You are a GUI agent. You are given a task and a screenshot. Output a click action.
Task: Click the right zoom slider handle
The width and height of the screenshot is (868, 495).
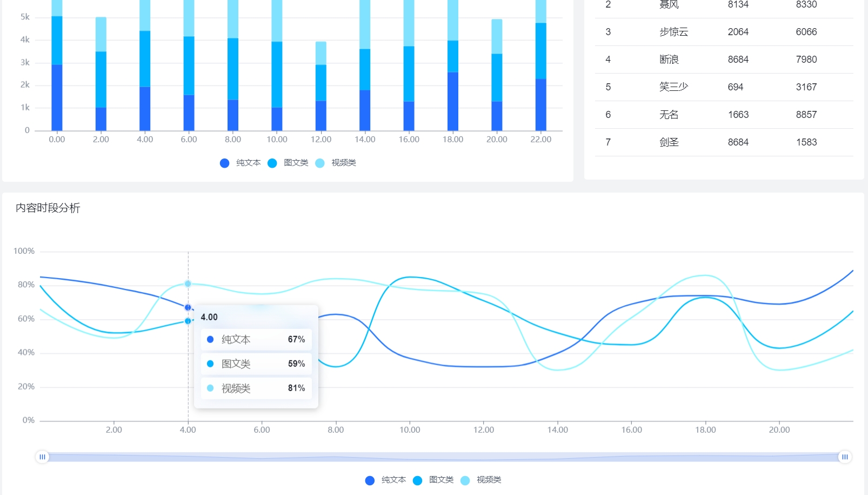(x=845, y=457)
